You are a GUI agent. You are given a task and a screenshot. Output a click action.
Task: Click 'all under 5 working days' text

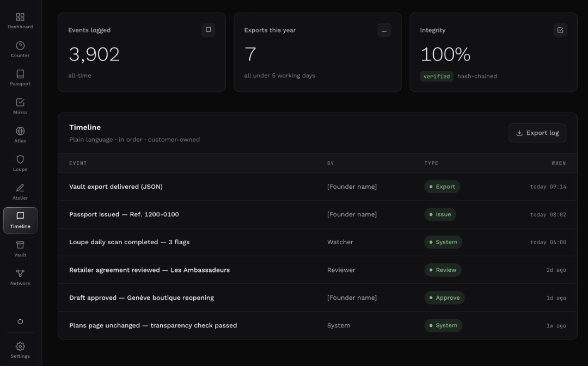tap(279, 75)
